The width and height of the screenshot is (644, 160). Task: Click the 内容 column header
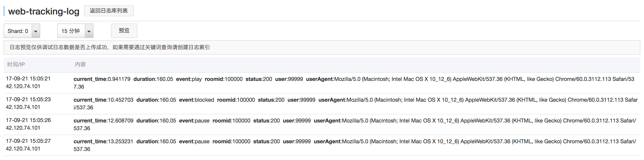(x=80, y=65)
